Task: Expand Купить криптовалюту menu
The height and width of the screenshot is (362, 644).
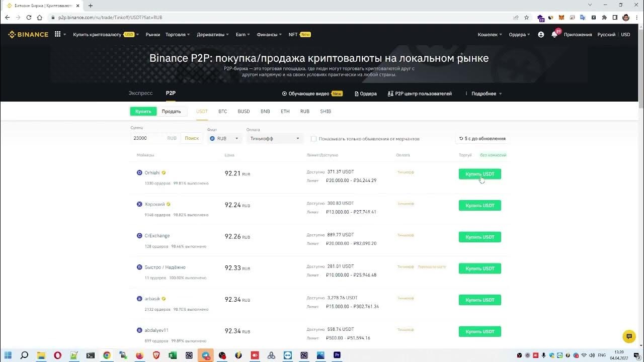Action: coord(106,35)
